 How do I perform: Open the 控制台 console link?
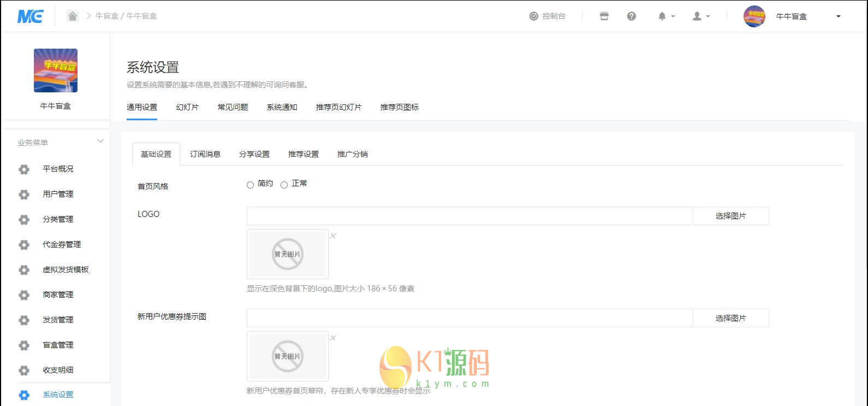coord(548,16)
